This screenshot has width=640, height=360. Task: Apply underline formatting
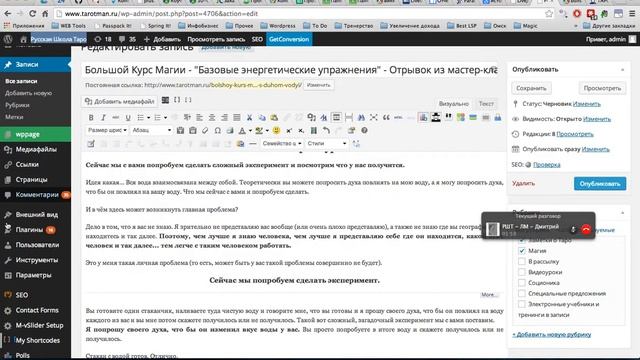128,118
